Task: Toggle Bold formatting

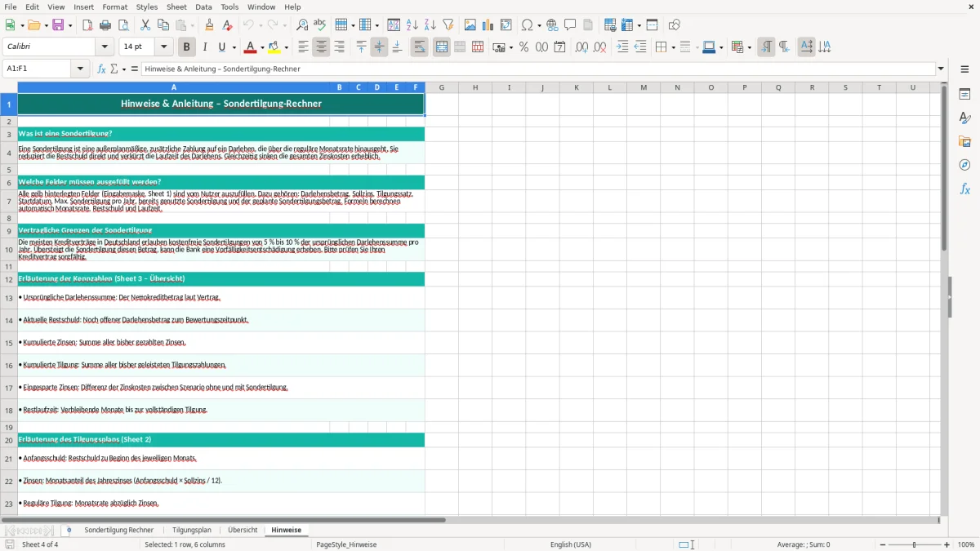Action: coord(186,47)
